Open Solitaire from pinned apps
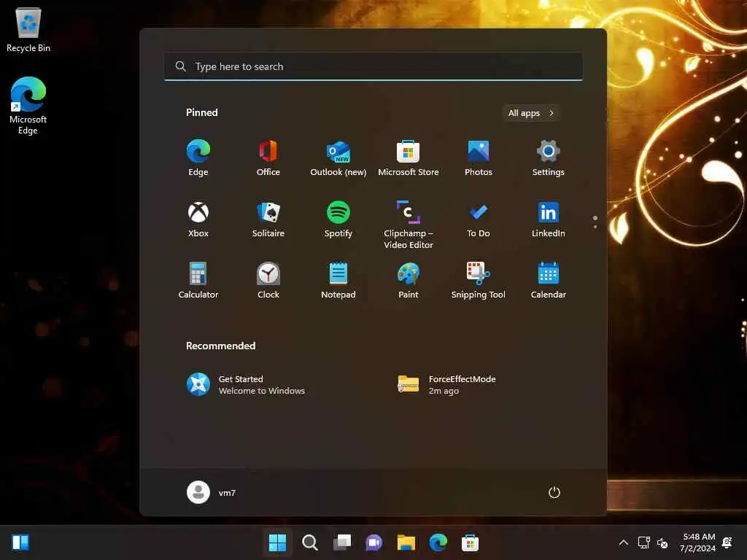Image resolution: width=747 pixels, height=560 pixels. (x=268, y=219)
